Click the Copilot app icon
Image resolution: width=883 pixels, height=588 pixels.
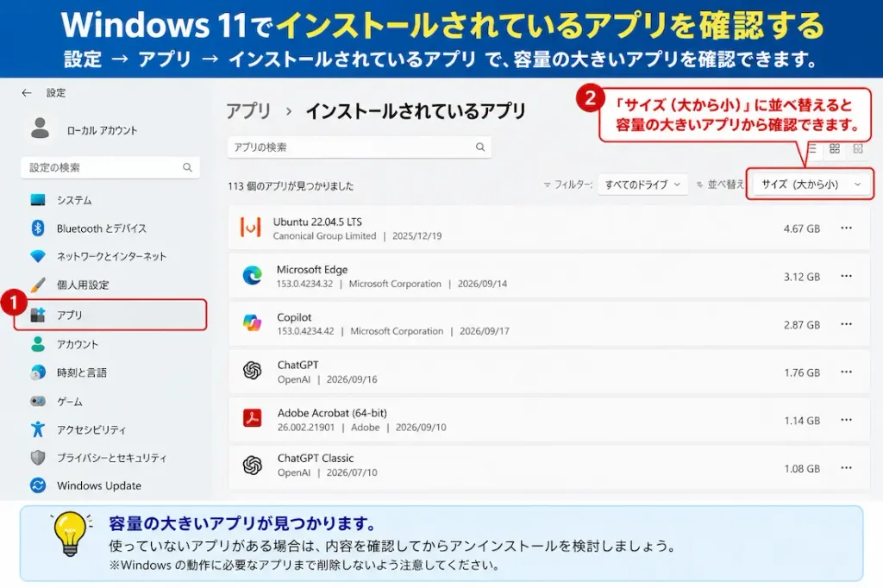tap(253, 323)
